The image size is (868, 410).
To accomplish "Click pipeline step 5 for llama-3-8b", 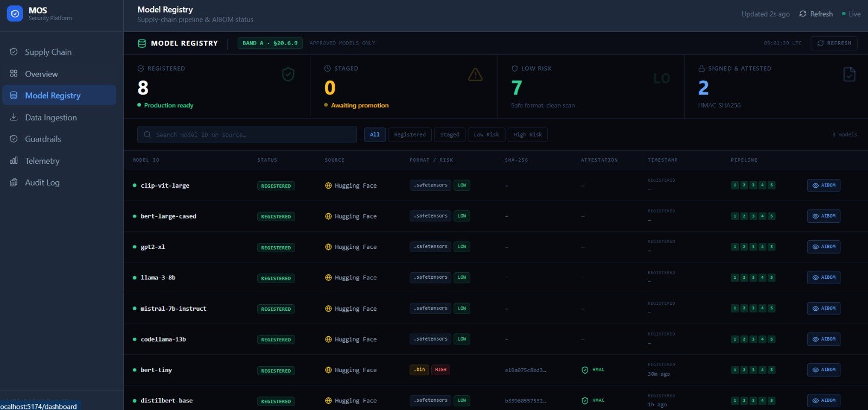I will [771, 278].
